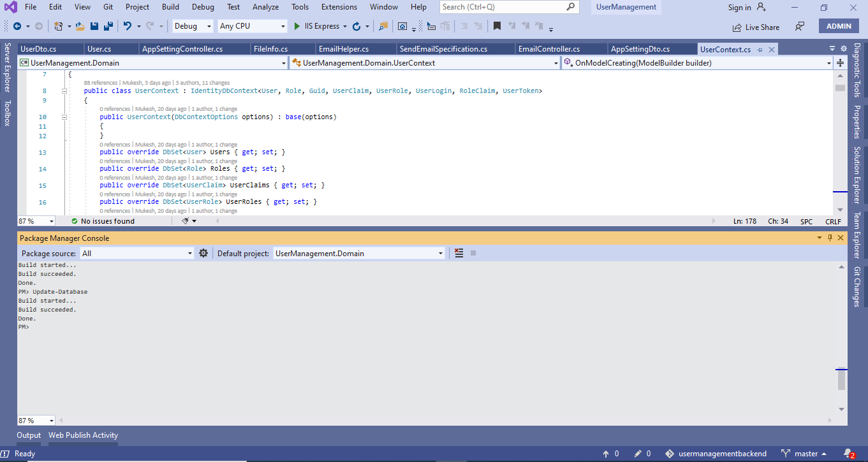Click the unpushed commits up-arrow counter

611,454
